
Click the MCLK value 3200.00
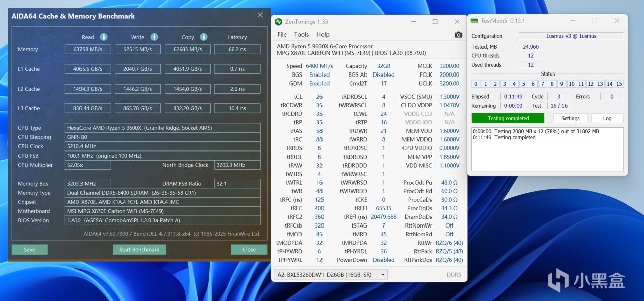point(449,66)
